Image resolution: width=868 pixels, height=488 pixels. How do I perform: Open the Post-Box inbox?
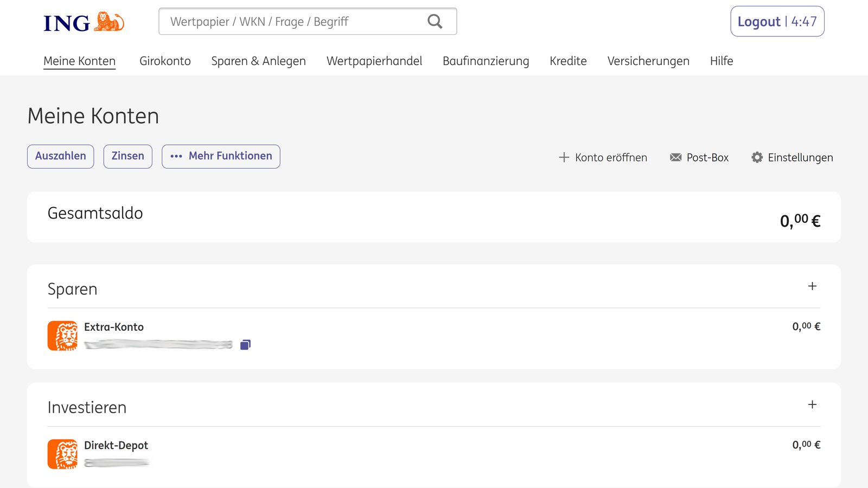[699, 157]
